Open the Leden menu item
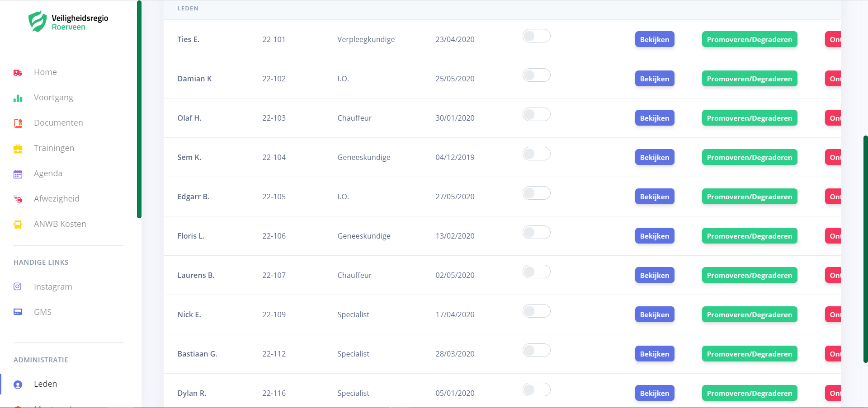 (45, 384)
